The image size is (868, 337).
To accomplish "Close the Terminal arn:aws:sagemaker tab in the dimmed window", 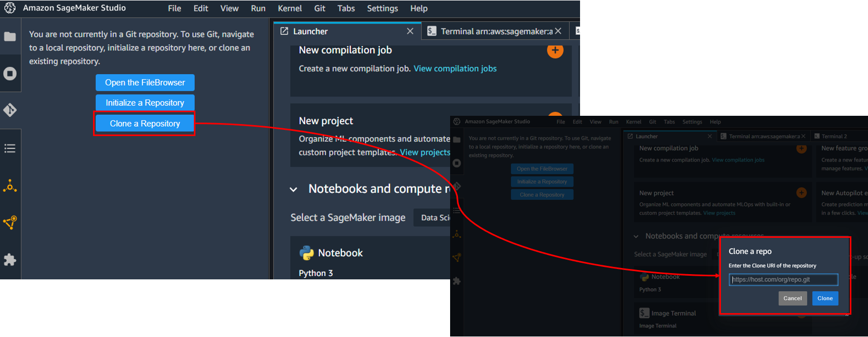I will point(804,136).
